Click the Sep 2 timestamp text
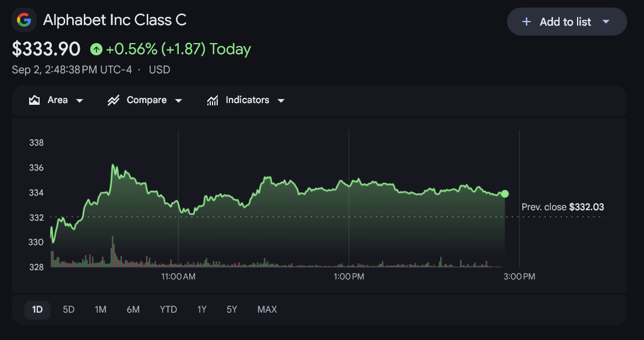Image resolution: width=644 pixels, height=340 pixels. pos(72,70)
